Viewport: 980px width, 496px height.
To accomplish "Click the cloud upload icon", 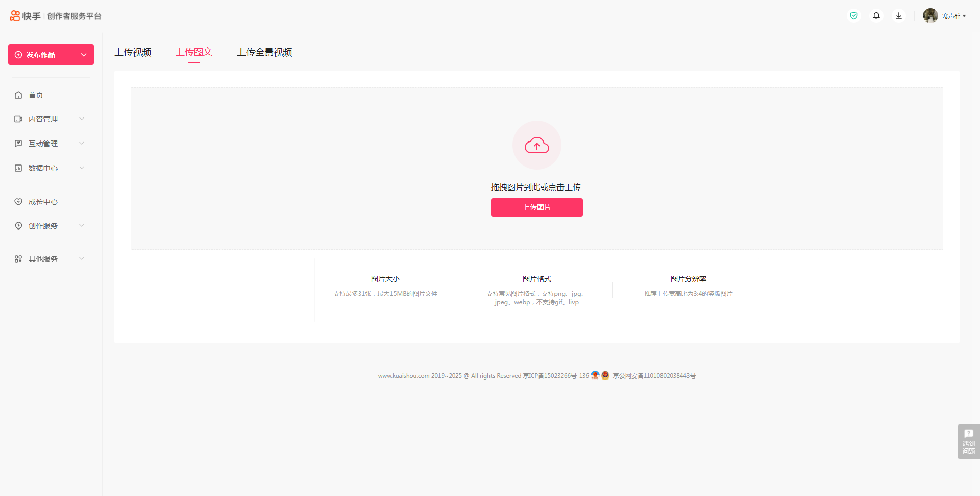I will (537, 145).
